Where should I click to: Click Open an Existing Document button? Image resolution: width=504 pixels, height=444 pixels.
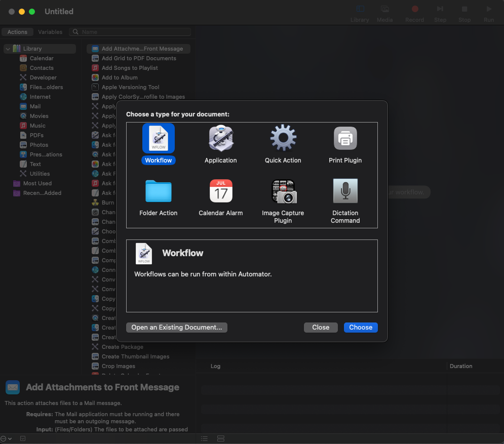177,328
